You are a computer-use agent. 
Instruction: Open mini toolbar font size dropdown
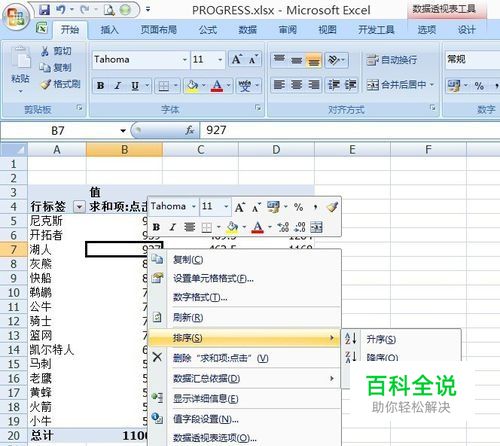tap(226, 207)
